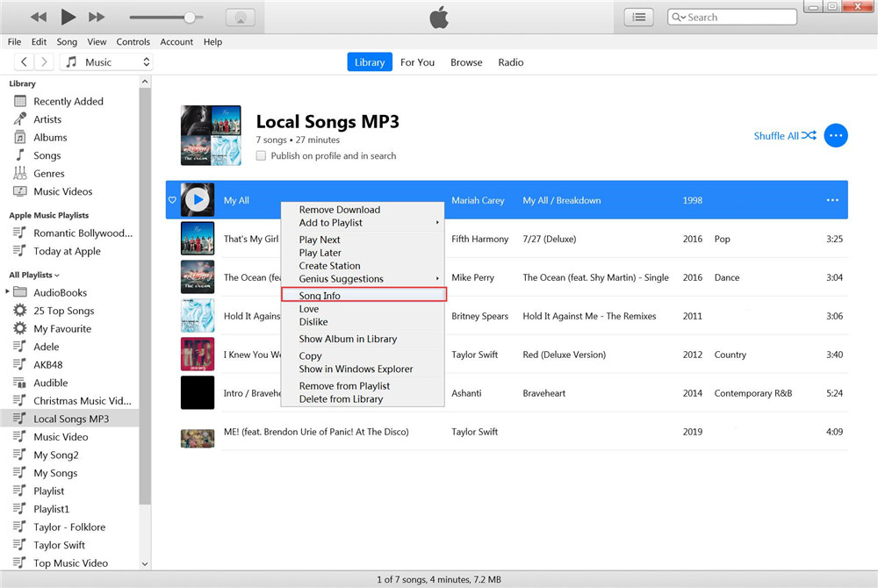
Task: Click the playlist cover collage artwork
Action: coord(211,135)
